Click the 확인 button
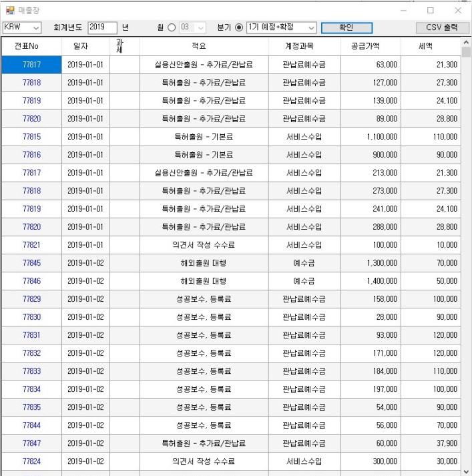472x476 pixels. pos(346,27)
